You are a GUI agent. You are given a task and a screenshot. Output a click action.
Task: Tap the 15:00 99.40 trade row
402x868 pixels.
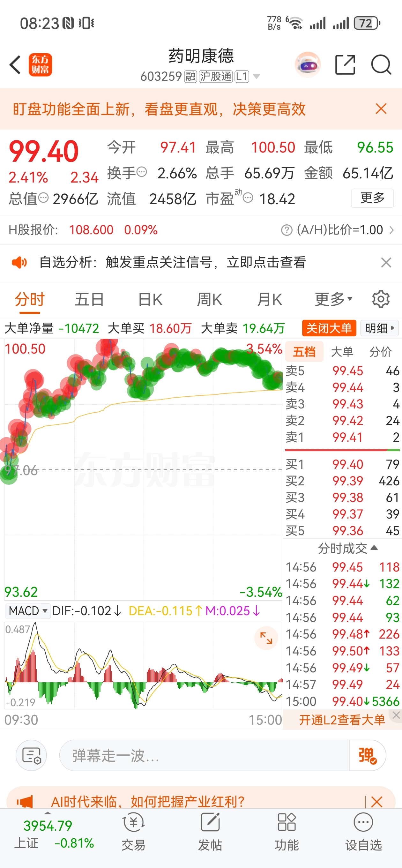tap(342, 701)
